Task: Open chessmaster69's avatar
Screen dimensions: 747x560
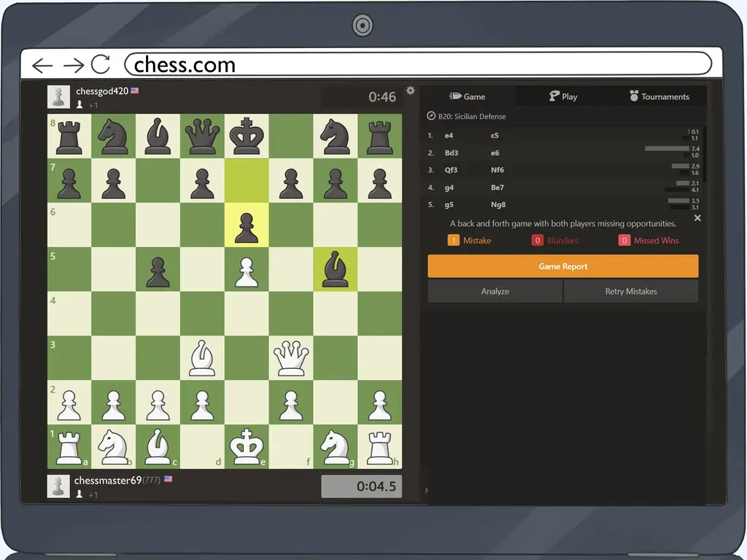Action: click(x=58, y=486)
